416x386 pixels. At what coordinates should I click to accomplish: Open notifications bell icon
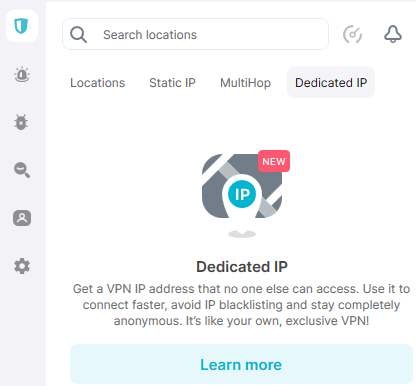point(393,34)
